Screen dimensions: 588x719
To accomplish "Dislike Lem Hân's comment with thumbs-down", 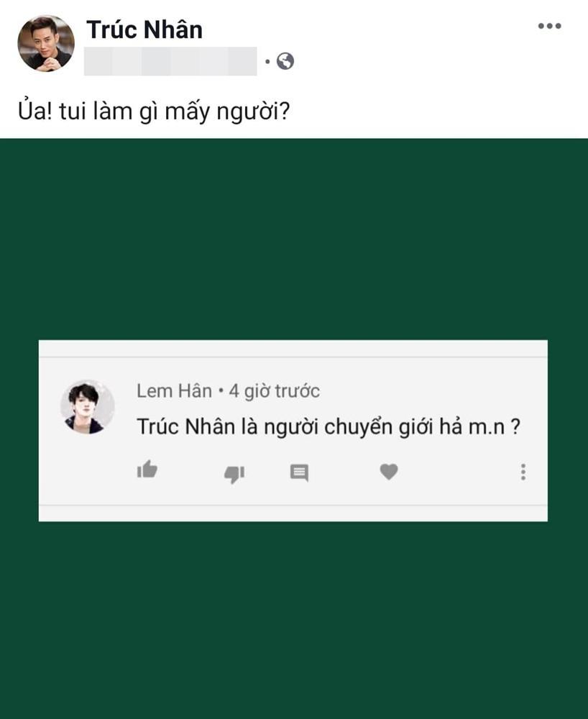I will click(x=234, y=473).
